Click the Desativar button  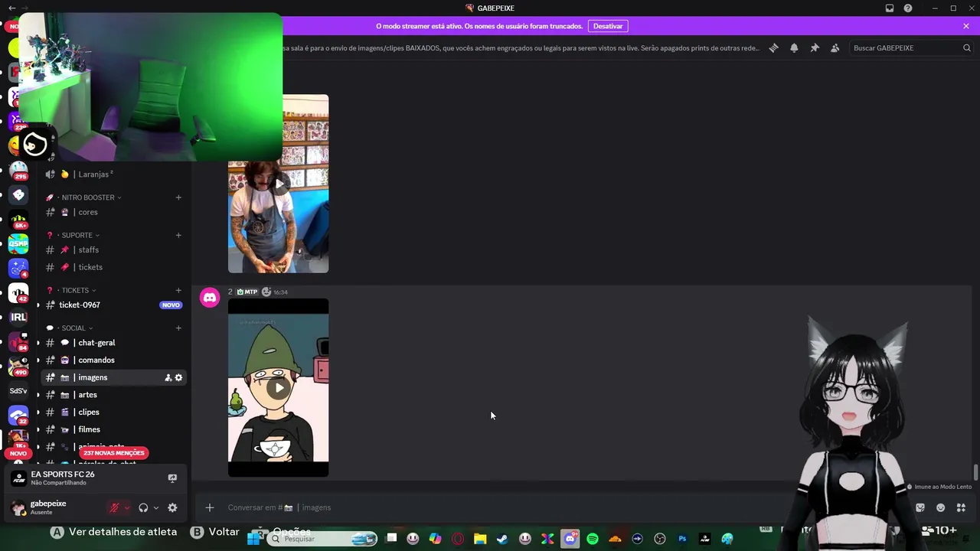click(608, 26)
